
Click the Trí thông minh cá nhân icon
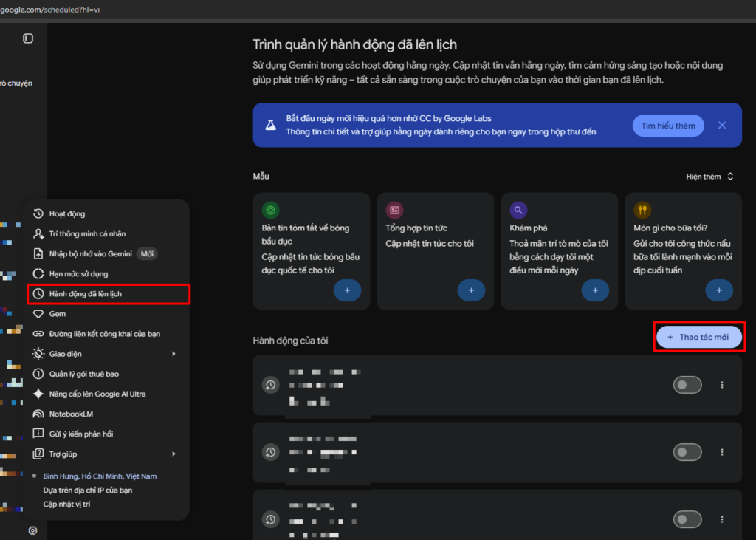(38, 233)
